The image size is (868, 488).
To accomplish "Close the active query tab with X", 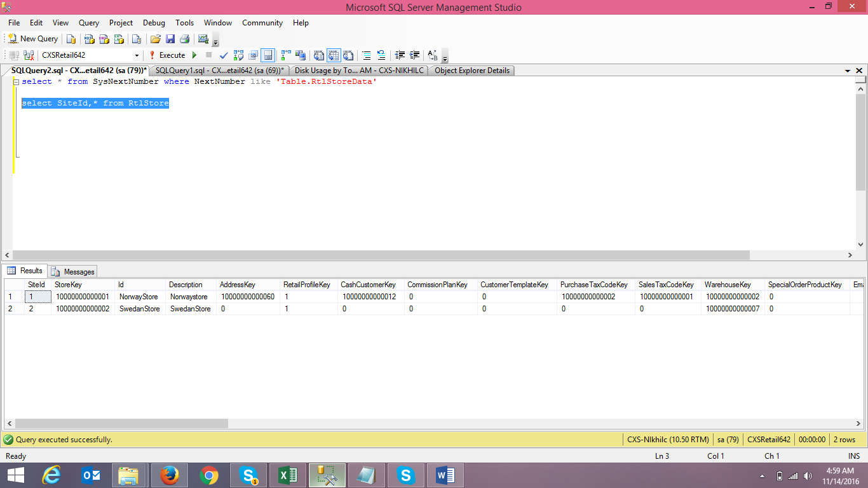I will pyautogui.click(x=860, y=71).
